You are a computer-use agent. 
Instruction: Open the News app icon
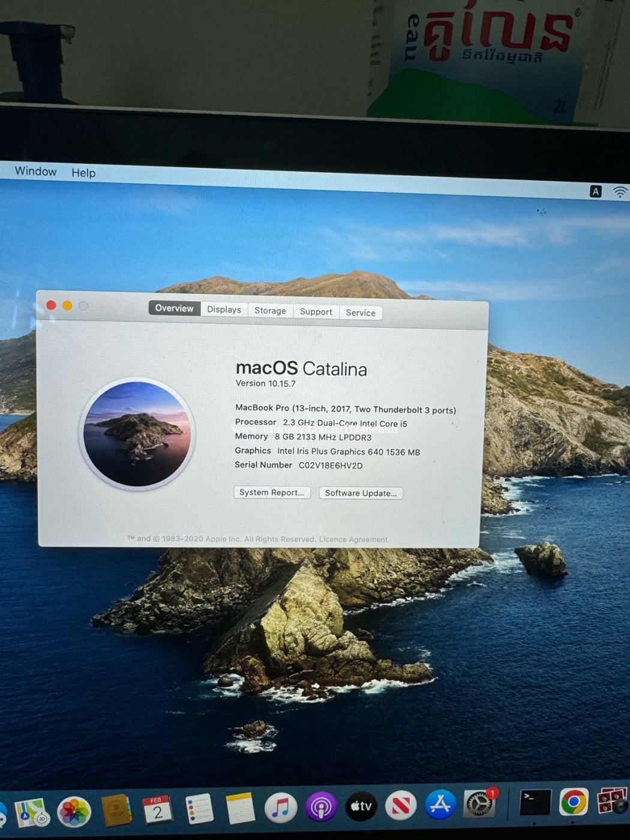(401, 805)
